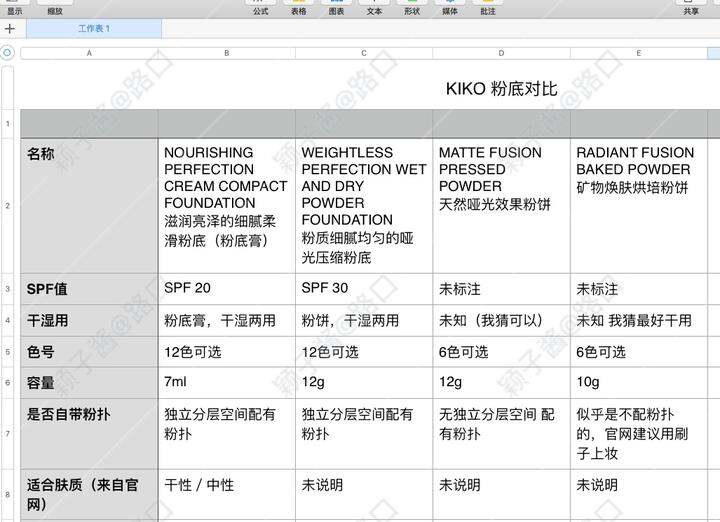
Task: Select 未标注 cell in column E
Action: click(639, 289)
